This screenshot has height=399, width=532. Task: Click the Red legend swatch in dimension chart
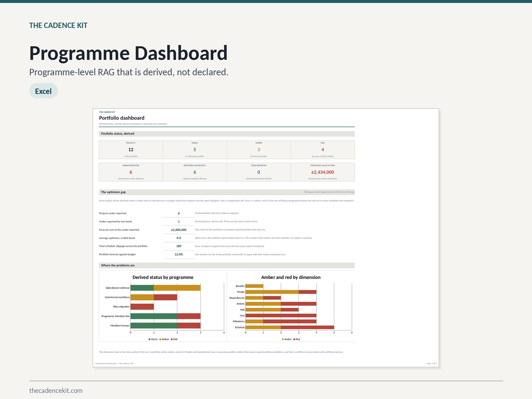point(294,339)
